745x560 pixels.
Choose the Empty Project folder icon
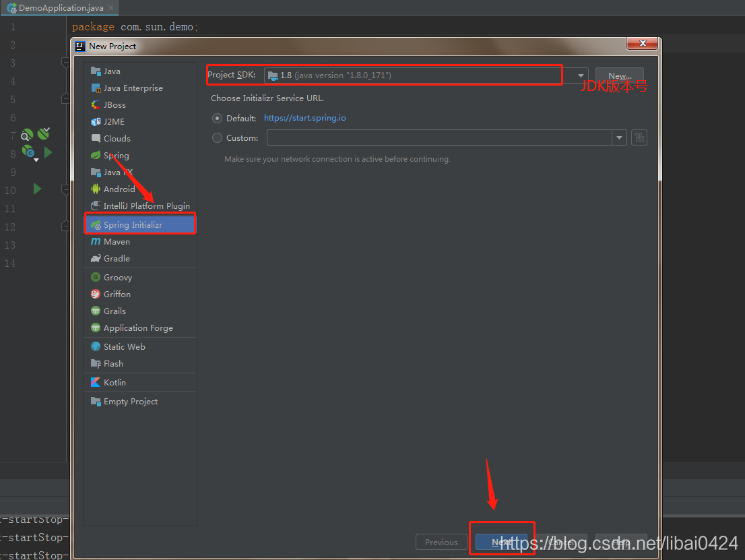(96, 401)
